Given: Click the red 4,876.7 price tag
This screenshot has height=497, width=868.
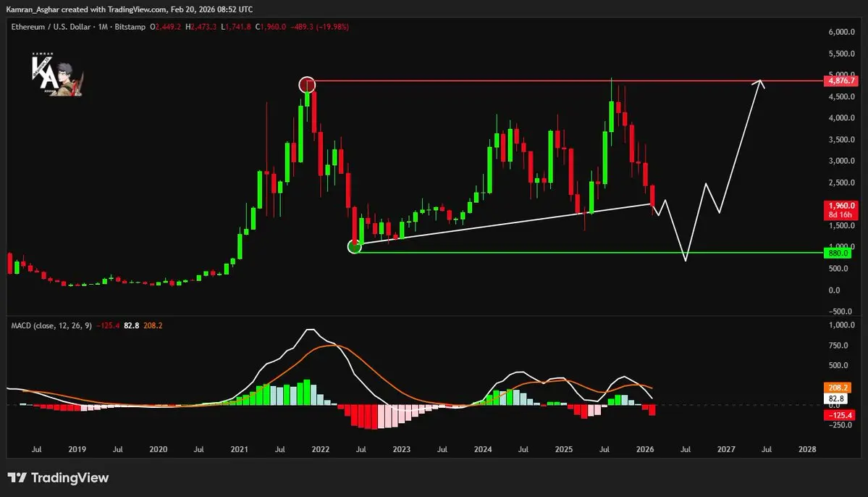Looking at the screenshot, I should [x=841, y=81].
